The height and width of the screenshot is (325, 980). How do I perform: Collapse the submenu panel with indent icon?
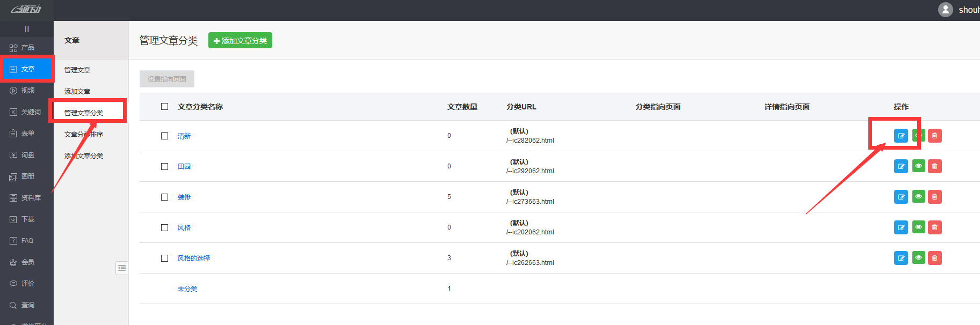(122, 268)
